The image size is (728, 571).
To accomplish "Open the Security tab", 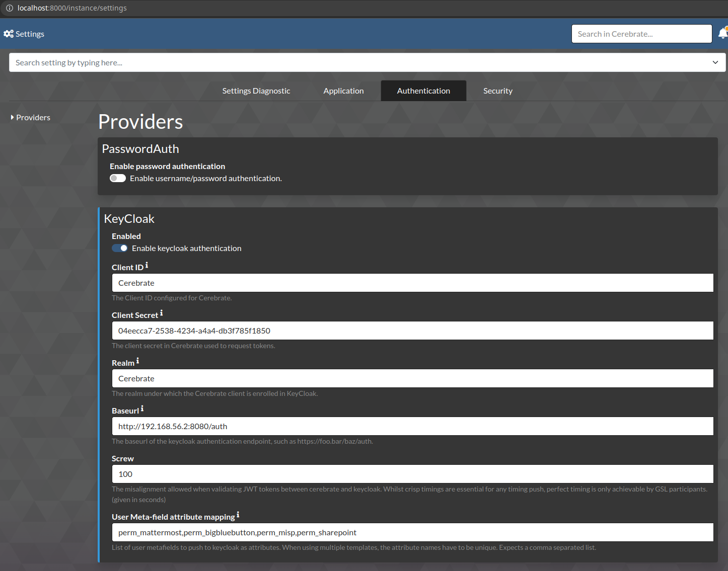I will (x=498, y=91).
